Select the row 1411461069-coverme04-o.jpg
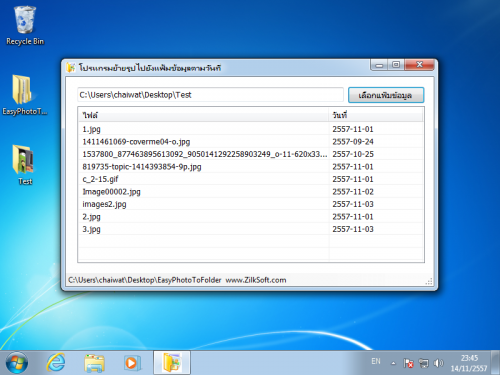The width and height of the screenshot is (500, 375). [x=251, y=142]
